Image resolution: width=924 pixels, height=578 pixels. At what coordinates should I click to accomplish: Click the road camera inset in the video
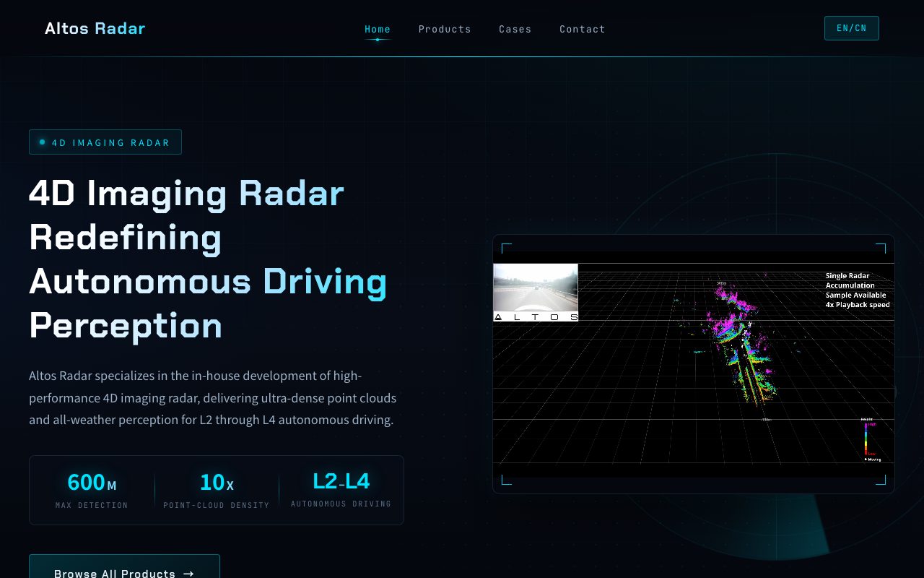coord(536,292)
